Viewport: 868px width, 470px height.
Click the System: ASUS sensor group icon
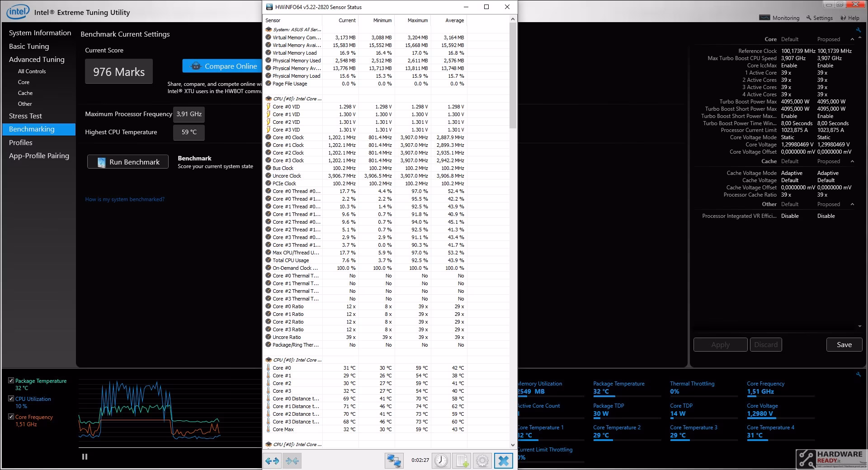269,29
